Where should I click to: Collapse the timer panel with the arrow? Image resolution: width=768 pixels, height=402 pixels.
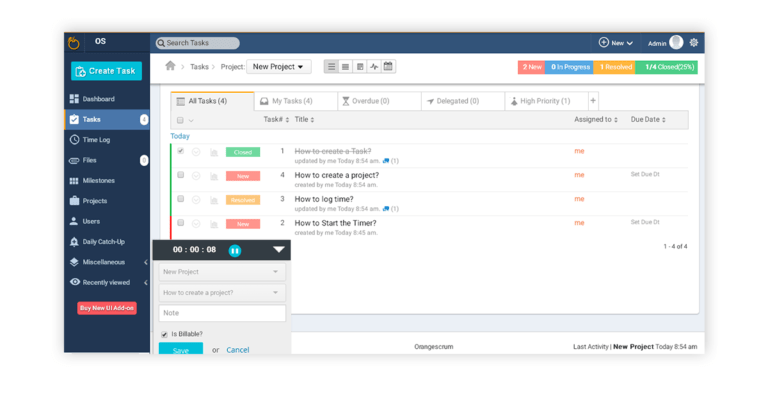278,250
